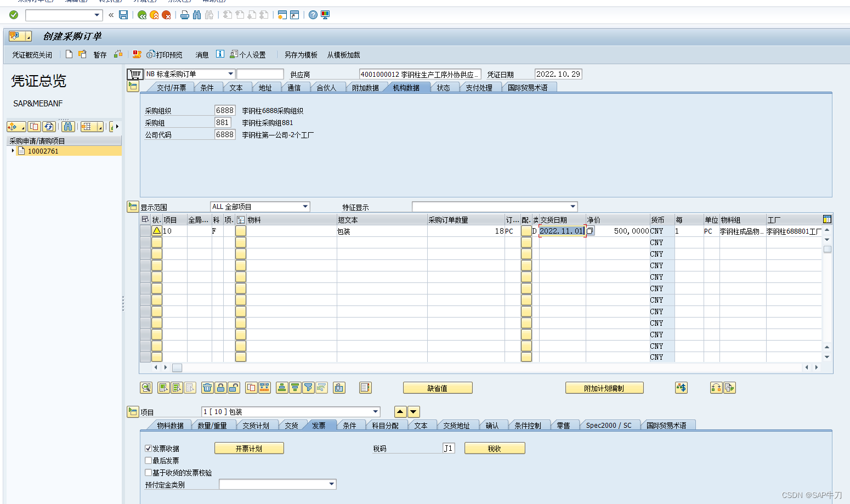Click the 税收 button
The width and height of the screenshot is (850, 504).
[495, 449]
